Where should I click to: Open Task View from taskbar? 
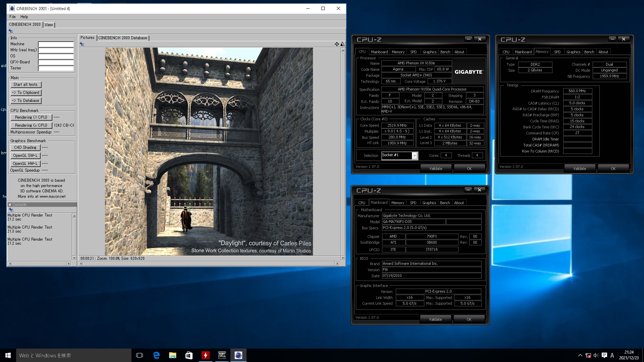[x=140, y=355]
